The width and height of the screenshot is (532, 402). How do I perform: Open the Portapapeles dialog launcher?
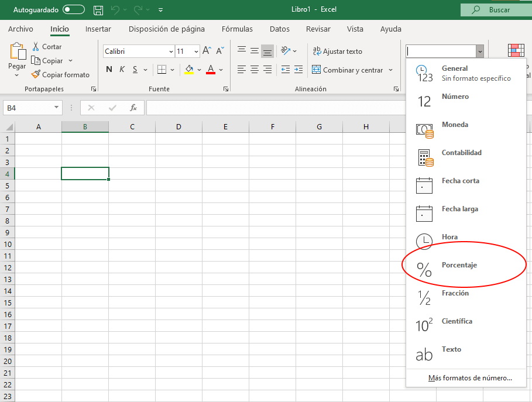click(x=94, y=89)
